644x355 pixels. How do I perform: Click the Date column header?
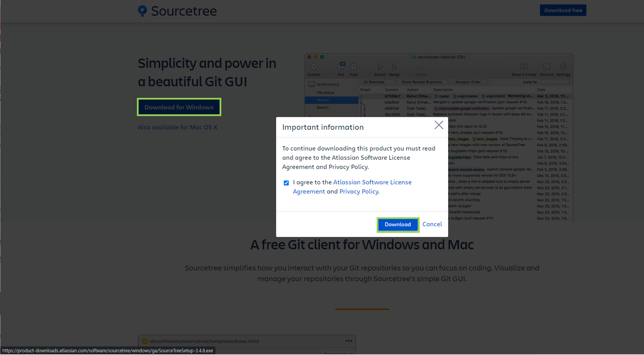point(541,90)
